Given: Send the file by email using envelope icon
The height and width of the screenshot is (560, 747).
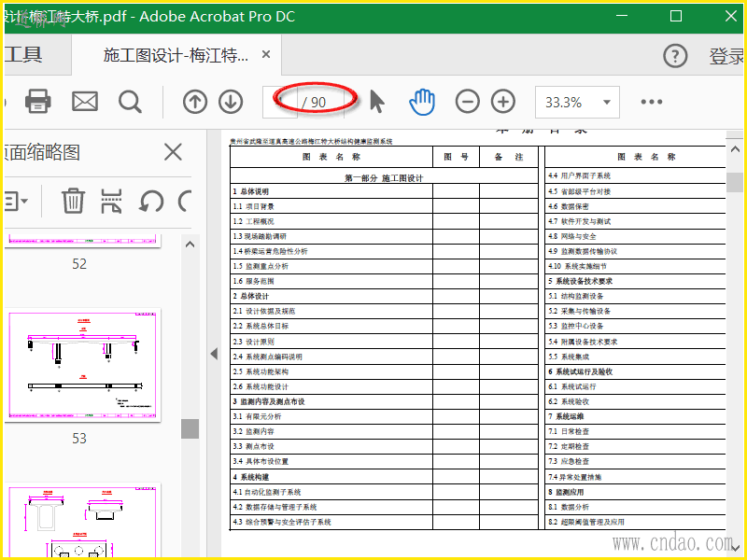Looking at the screenshot, I should [85, 102].
